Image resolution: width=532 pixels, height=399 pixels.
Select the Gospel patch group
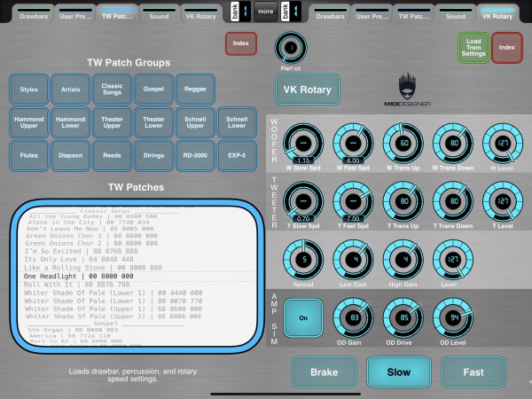(x=153, y=90)
